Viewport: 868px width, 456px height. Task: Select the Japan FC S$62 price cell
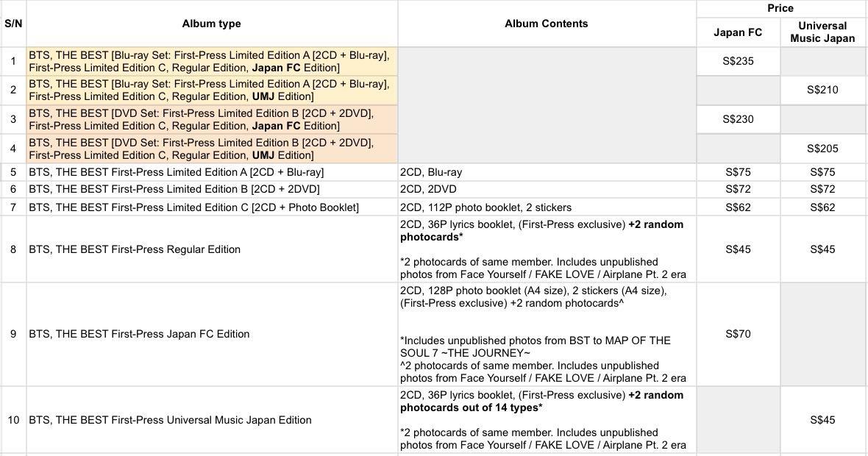pos(738,207)
